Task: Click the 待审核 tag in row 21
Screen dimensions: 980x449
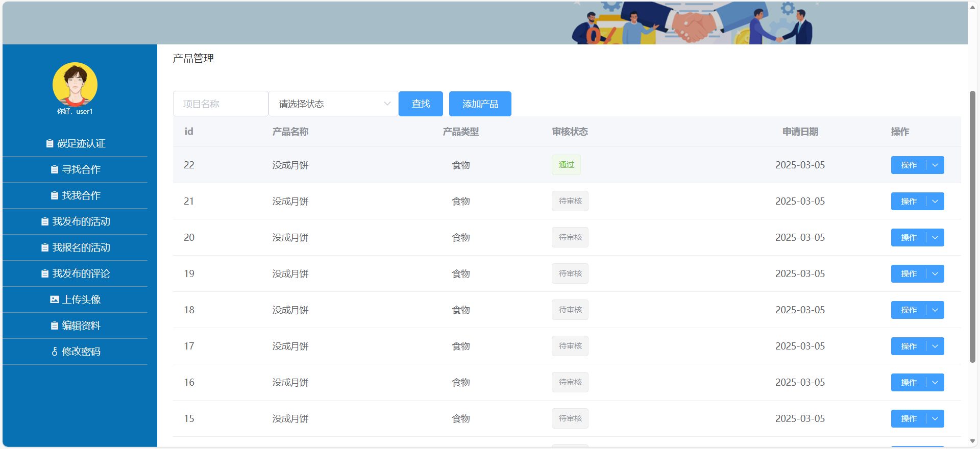Action: pyautogui.click(x=570, y=201)
